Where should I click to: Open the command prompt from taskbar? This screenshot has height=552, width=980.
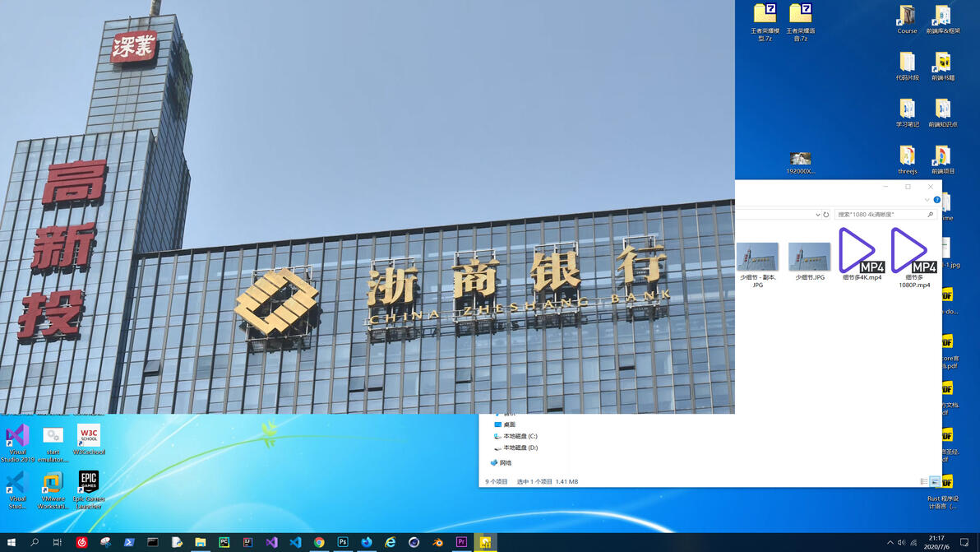pos(152,543)
